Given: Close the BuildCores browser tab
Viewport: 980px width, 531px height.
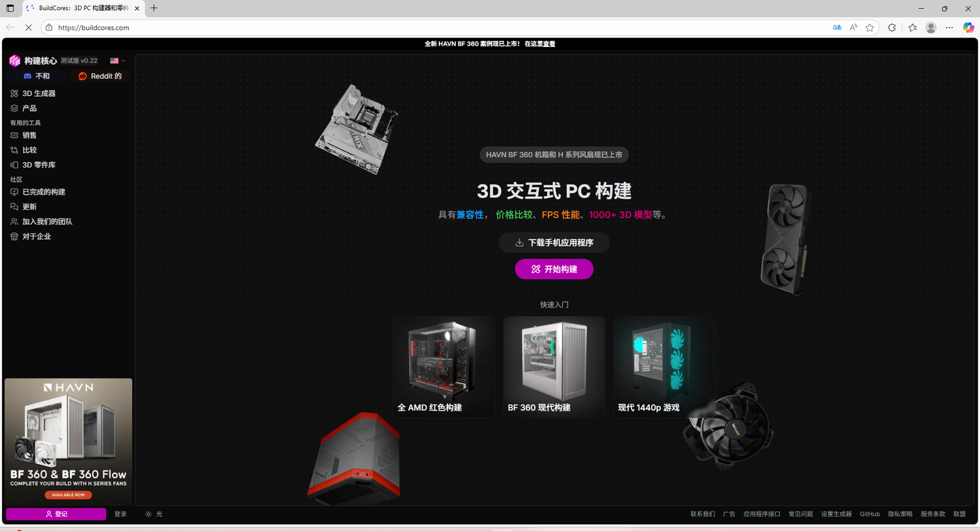Looking at the screenshot, I should point(137,8).
